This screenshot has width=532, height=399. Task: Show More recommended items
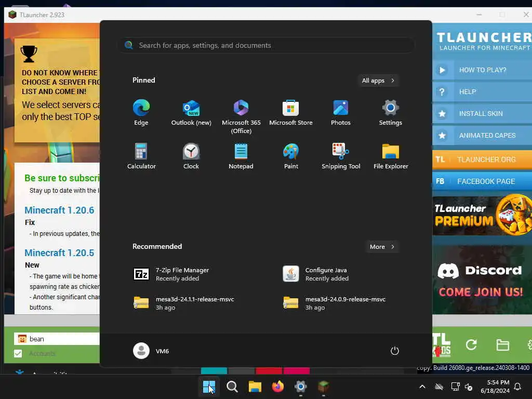point(382,247)
